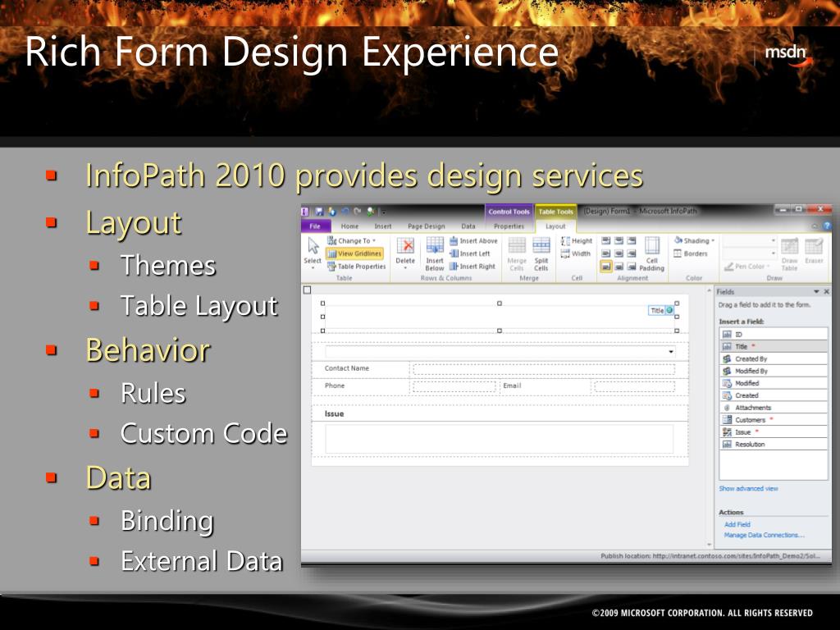Viewport: 840px width, 630px height.
Task: Click the Insert Below icon
Action: click(x=435, y=246)
